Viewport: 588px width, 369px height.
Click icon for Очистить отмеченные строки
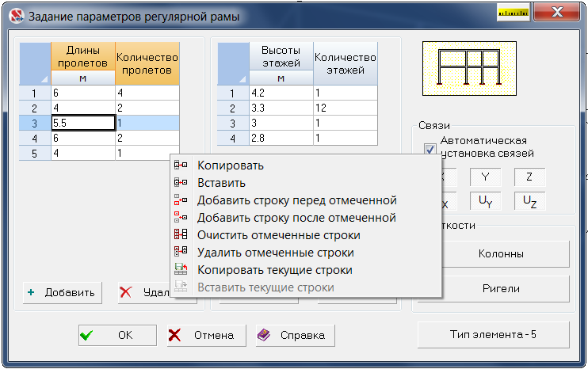[x=181, y=235]
